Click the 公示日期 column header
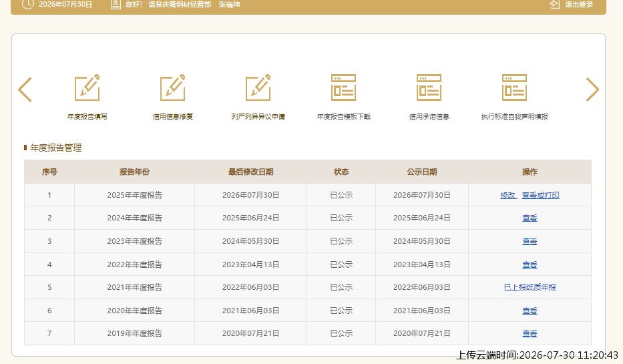Image resolution: width=623 pixels, height=364 pixels. [422, 172]
